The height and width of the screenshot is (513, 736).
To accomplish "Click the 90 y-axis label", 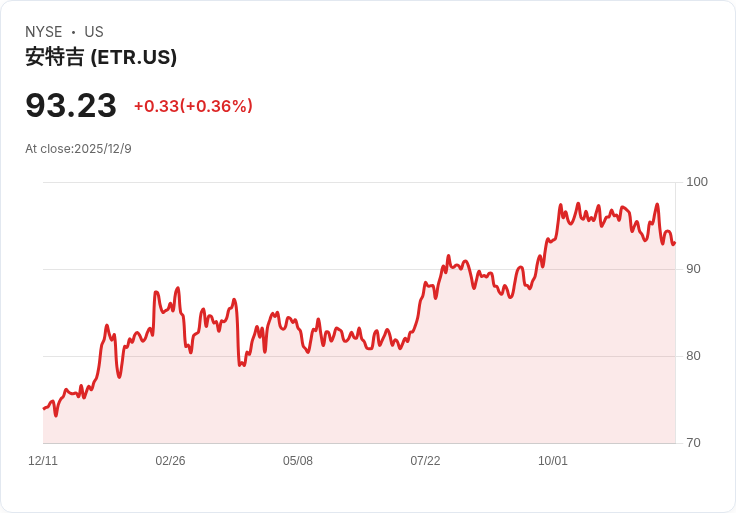I will 693,269.
